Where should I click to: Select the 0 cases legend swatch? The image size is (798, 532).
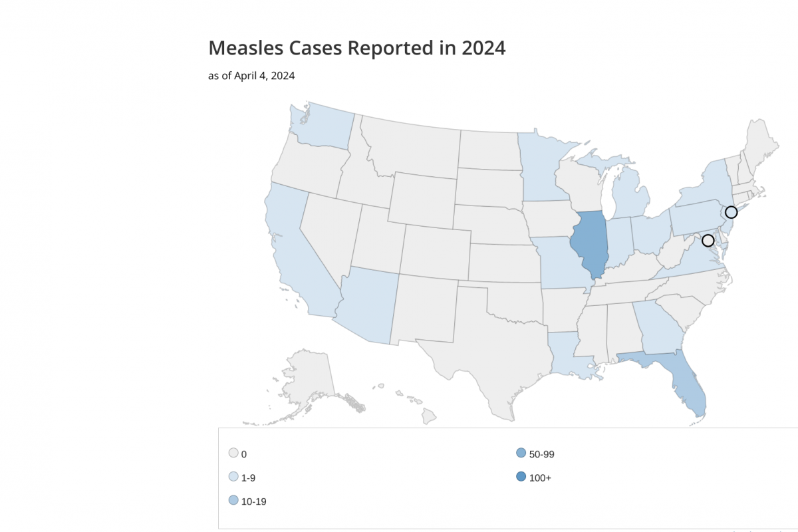233,454
